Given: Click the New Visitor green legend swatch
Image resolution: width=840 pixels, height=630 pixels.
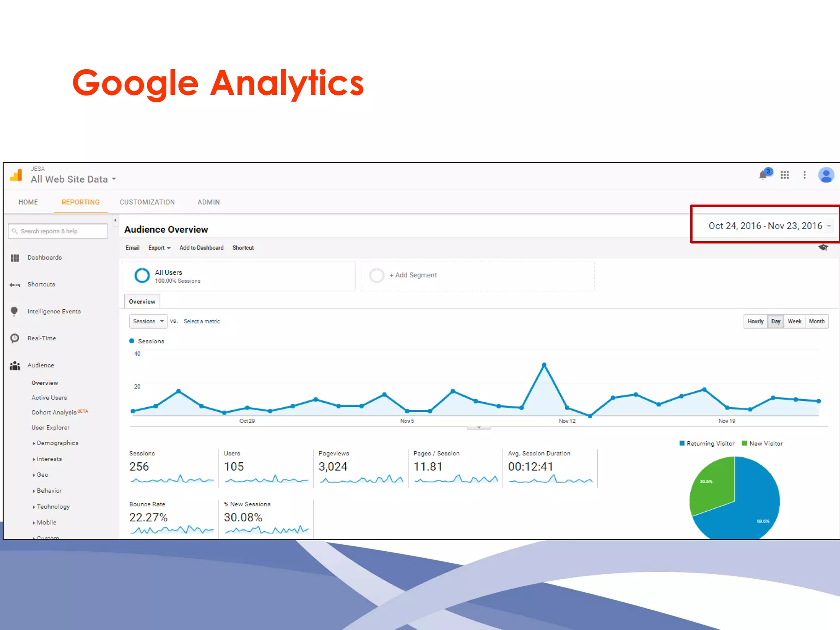Looking at the screenshot, I should [x=744, y=443].
